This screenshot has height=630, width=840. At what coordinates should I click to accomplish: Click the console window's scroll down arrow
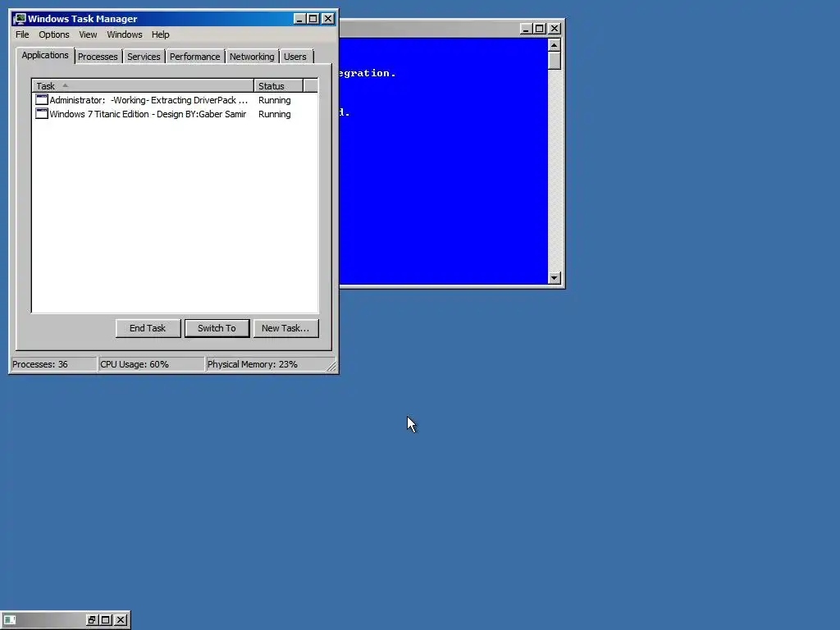pyautogui.click(x=554, y=277)
